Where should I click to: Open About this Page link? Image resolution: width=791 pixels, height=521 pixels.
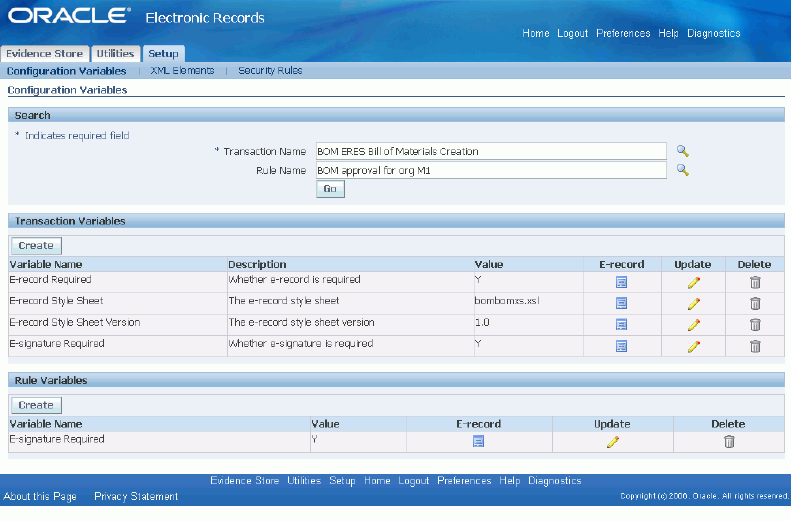pyautogui.click(x=40, y=496)
